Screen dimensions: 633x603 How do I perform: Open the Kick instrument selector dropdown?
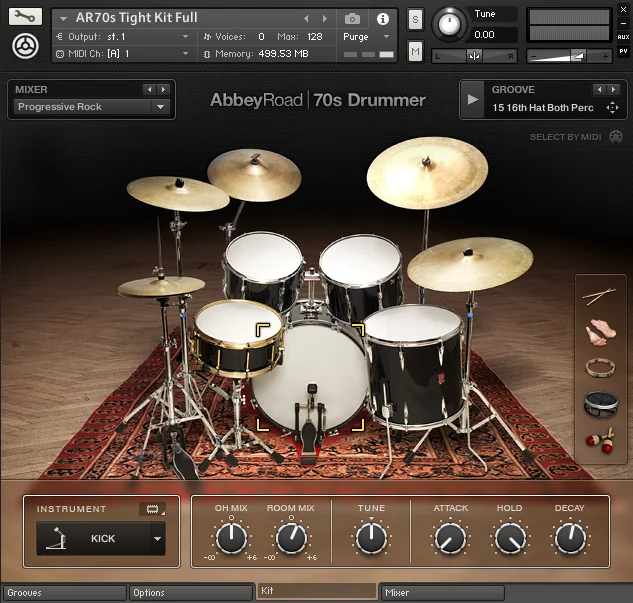pyautogui.click(x=101, y=538)
